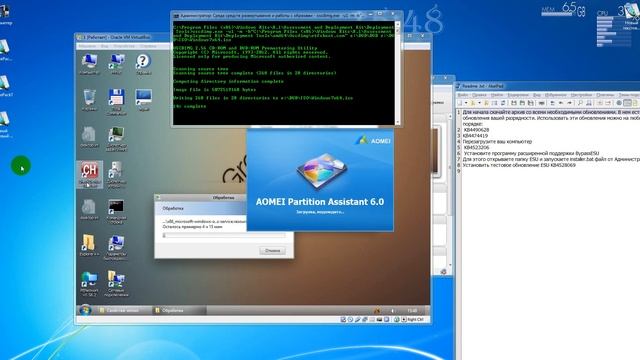The image size is (640, 360).
Task: Click the Undo arrow in AkelPad toolbar
Action: [x=561, y=103]
